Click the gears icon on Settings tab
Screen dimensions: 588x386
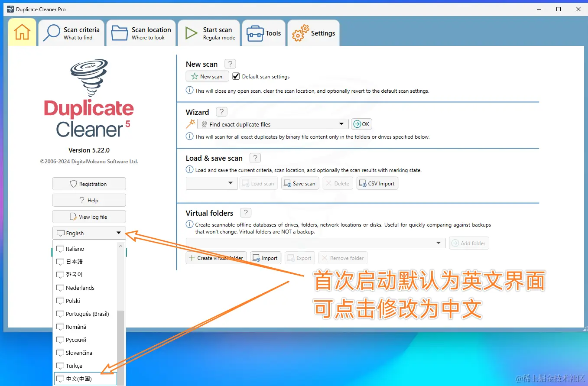tap(300, 33)
